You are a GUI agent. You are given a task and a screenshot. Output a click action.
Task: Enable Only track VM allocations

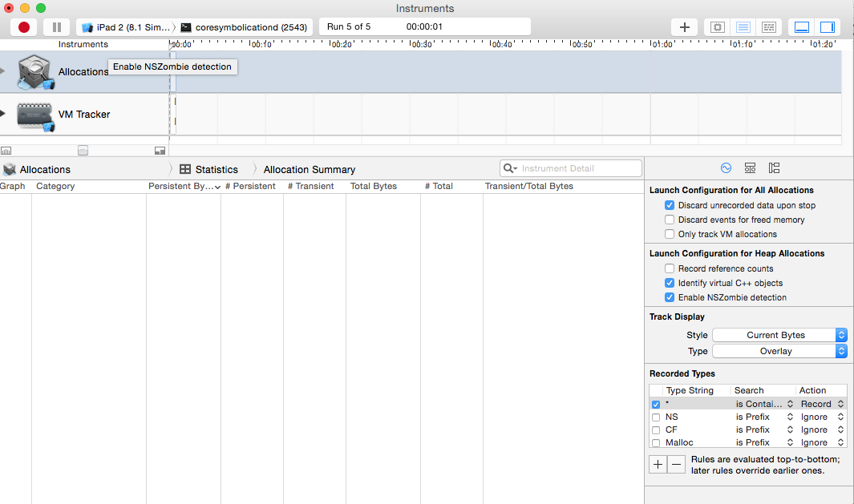click(670, 234)
